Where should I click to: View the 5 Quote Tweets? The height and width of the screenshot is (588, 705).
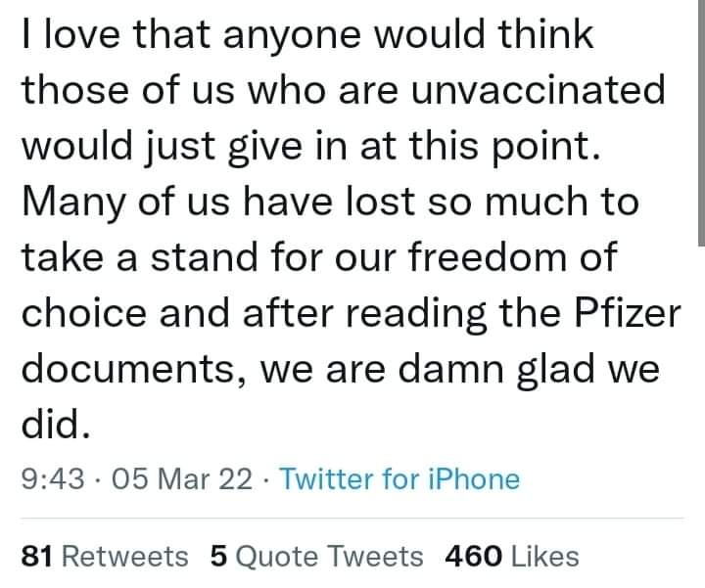point(316,557)
